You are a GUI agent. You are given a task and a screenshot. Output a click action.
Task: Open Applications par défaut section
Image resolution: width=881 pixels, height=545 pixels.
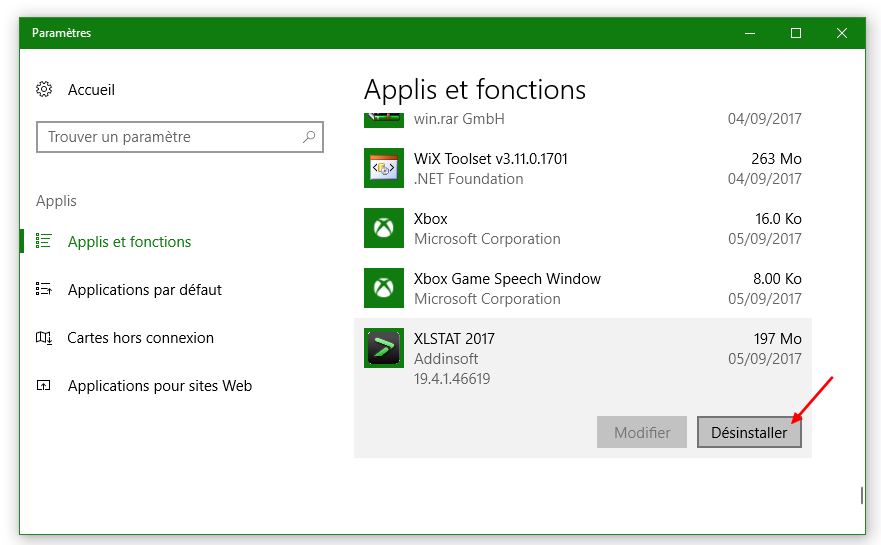coord(144,290)
